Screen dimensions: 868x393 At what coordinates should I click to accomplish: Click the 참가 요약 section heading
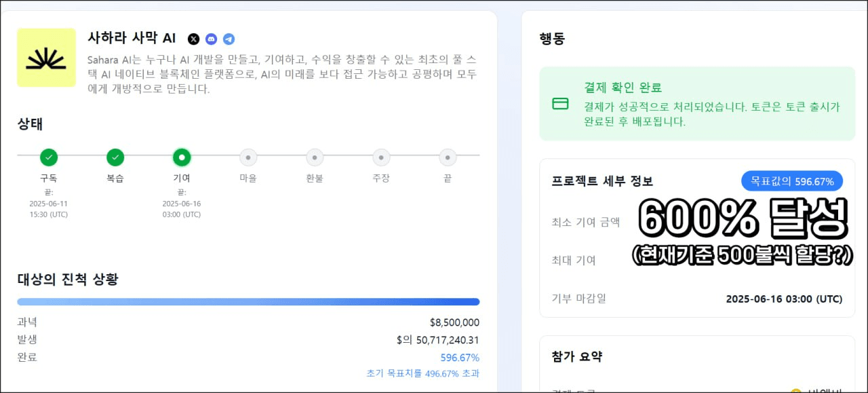[x=577, y=356]
